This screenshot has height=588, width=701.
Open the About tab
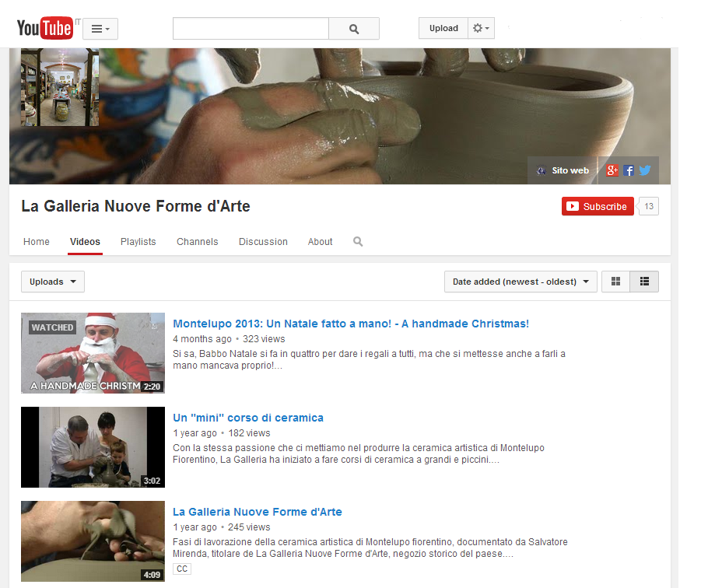320,242
